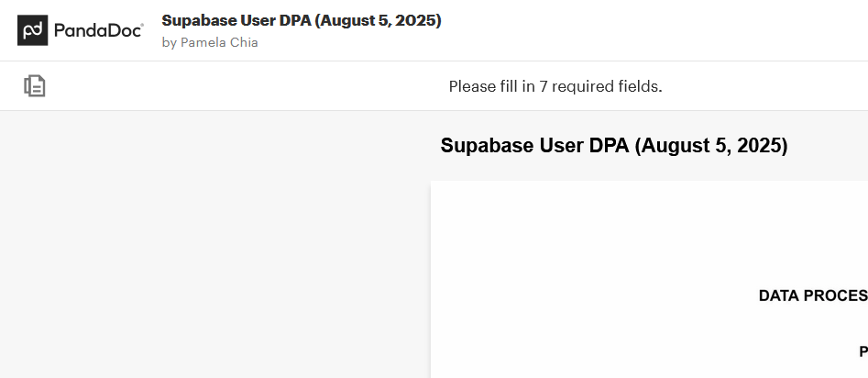Click the author line by Pamela Chia
868x378 pixels.
[x=210, y=42]
